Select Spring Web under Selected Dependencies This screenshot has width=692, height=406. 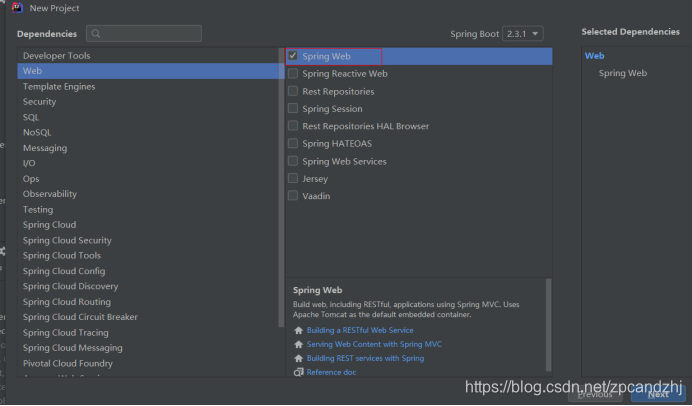point(623,73)
